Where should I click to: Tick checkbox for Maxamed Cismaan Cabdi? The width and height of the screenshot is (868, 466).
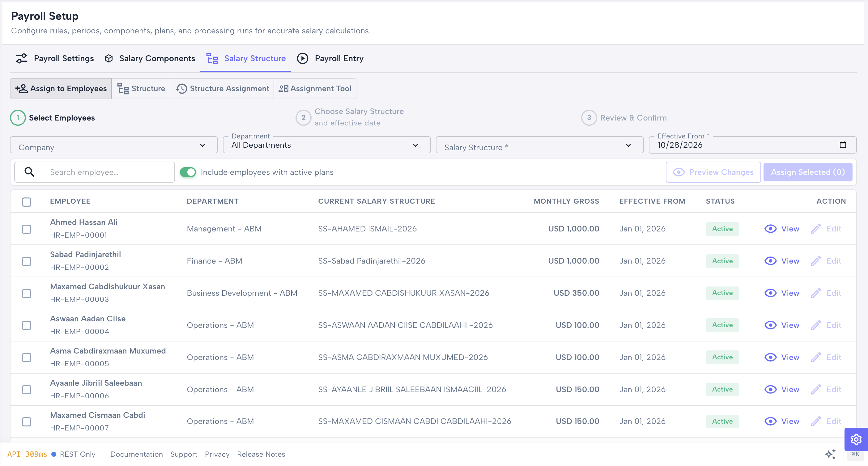coord(27,422)
